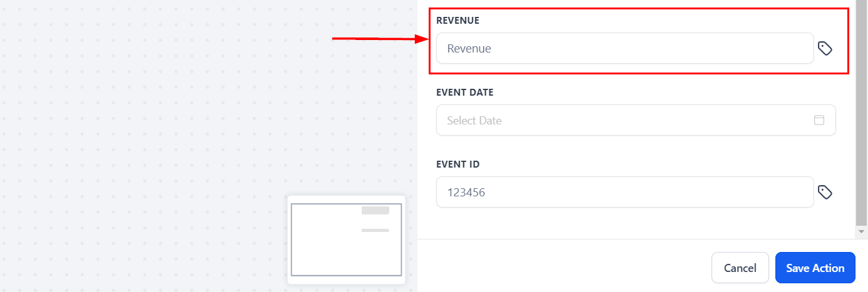The image size is (868, 292).
Task: Open the tag picker beside the Revenue field
Action: pyautogui.click(x=825, y=48)
